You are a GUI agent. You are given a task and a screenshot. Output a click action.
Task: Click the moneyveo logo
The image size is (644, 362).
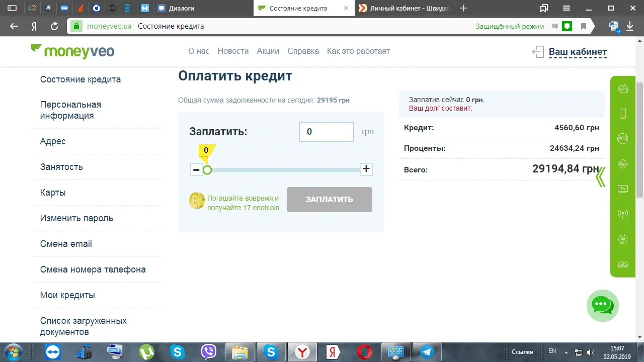(x=73, y=51)
